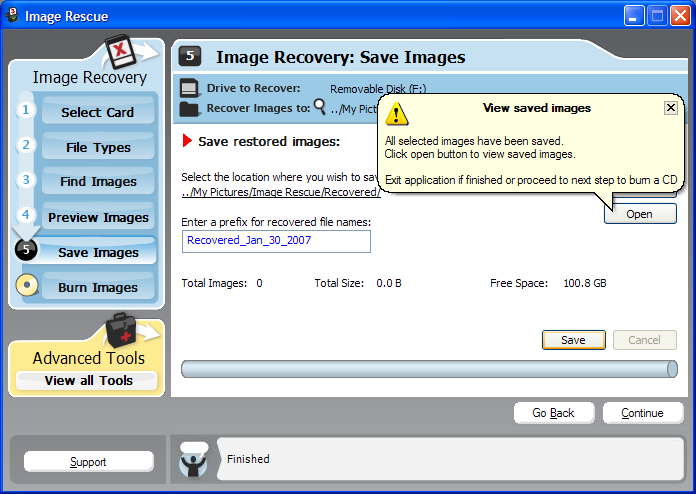
Task: Go to the Select Card step
Action: [x=98, y=110]
